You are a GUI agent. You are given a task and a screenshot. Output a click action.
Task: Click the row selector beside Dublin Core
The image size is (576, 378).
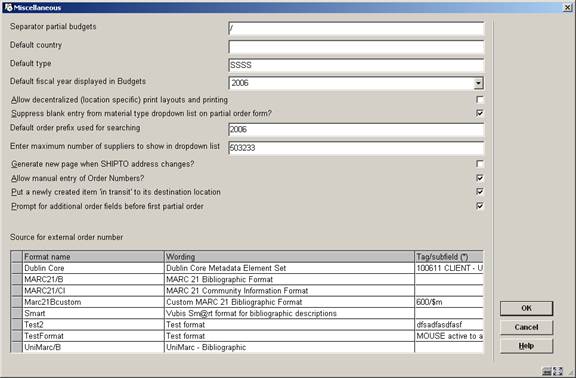tap(17, 268)
